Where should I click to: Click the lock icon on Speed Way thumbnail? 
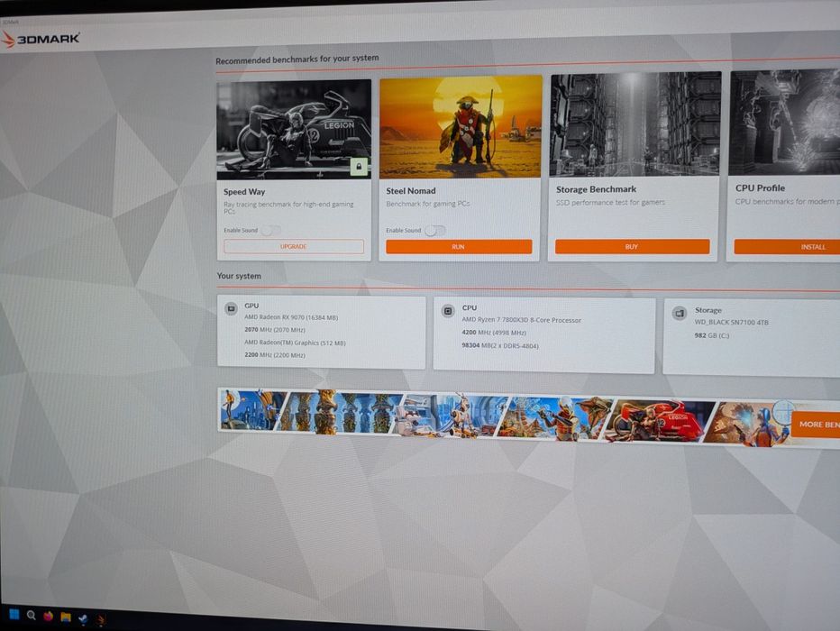359,167
